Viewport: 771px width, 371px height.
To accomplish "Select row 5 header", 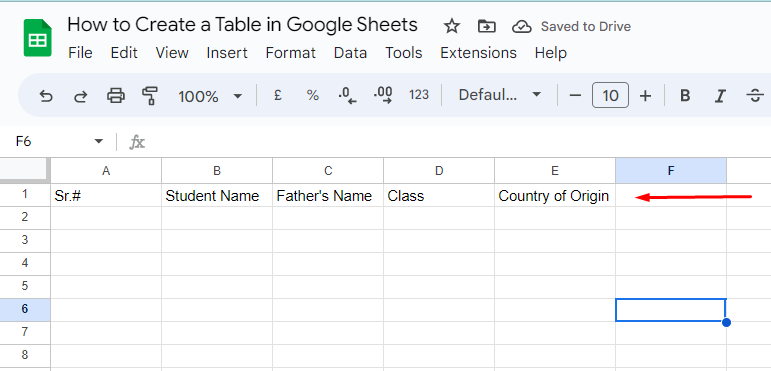I will (25, 287).
